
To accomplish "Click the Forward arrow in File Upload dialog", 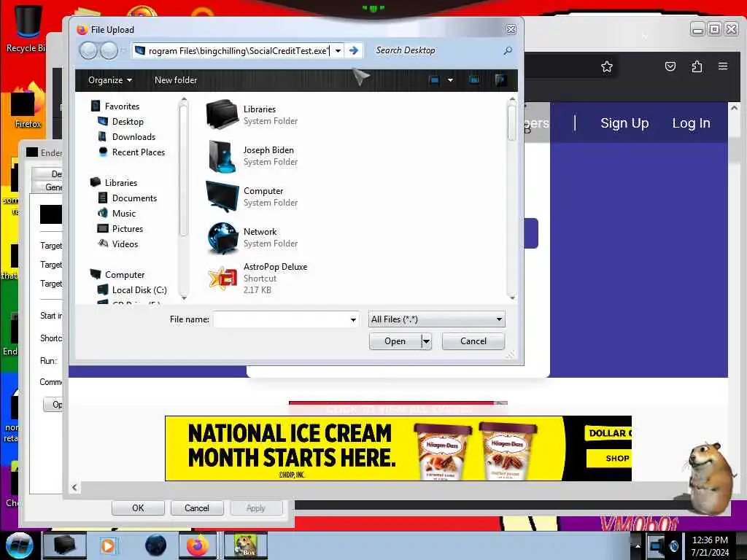I will [109, 50].
